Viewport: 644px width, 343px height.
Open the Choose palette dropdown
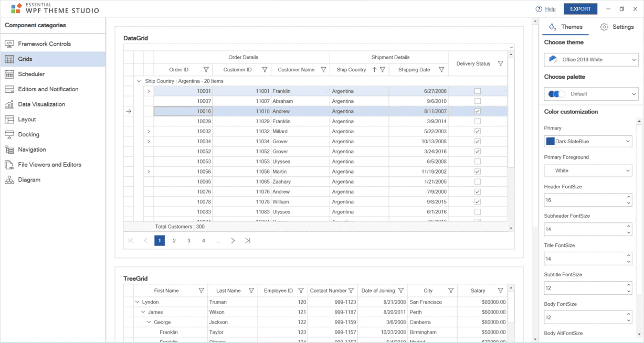(x=591, y=93)
